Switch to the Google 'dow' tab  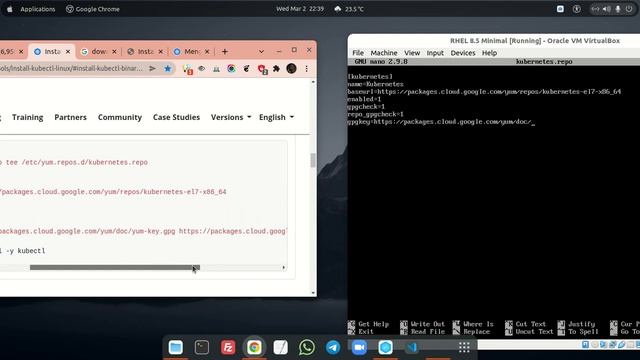pos(98,51)
